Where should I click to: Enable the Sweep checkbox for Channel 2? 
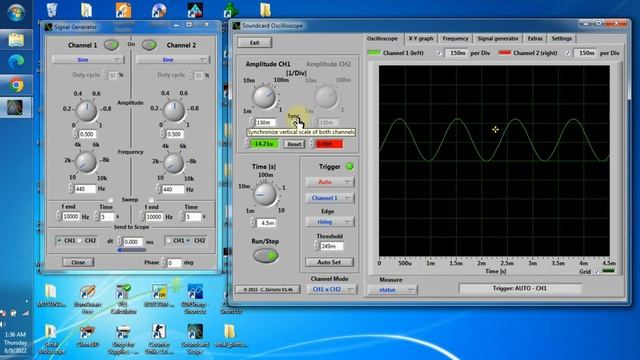(151, 200)
